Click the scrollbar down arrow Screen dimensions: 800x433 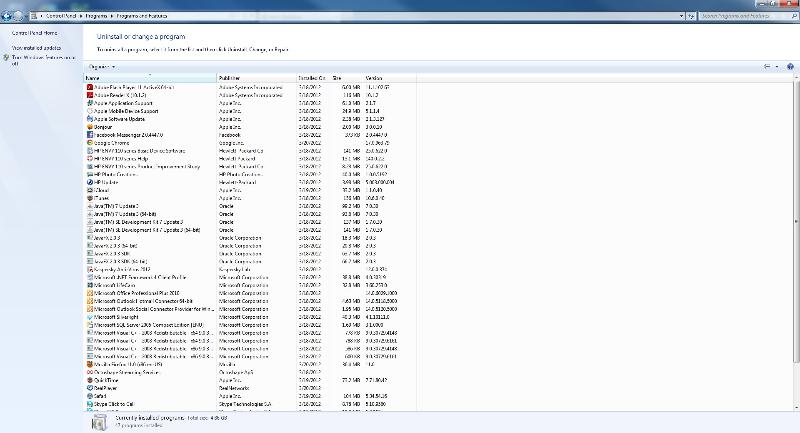pos(796,407)
